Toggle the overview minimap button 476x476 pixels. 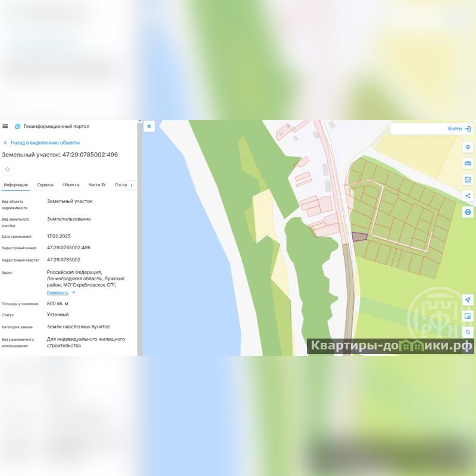[x=468, y=316]
